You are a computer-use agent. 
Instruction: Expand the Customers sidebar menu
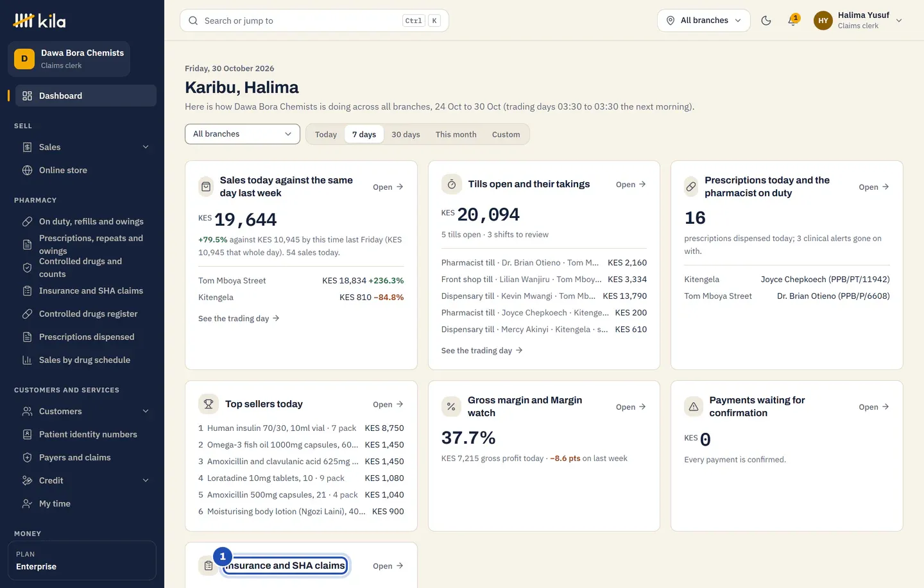click(x=86, y=411)
